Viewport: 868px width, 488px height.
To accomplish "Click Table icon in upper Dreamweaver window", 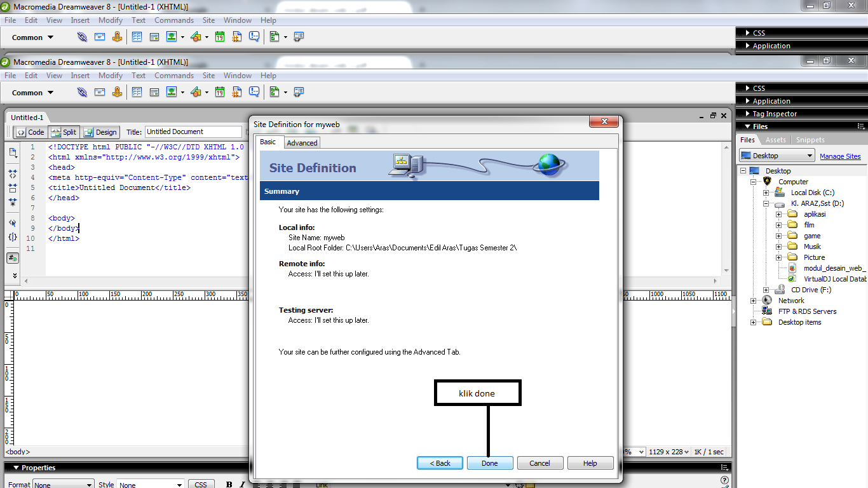I will (137, 37).
